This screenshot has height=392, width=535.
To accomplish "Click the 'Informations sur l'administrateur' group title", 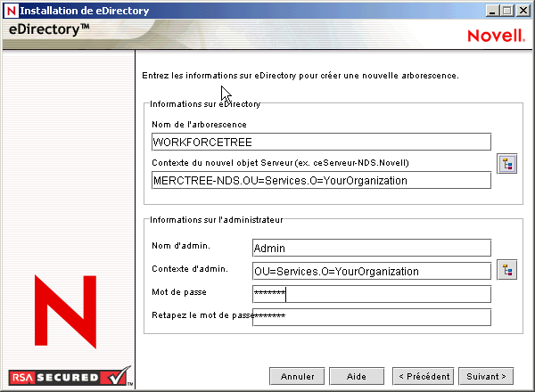I will [217, 220].
